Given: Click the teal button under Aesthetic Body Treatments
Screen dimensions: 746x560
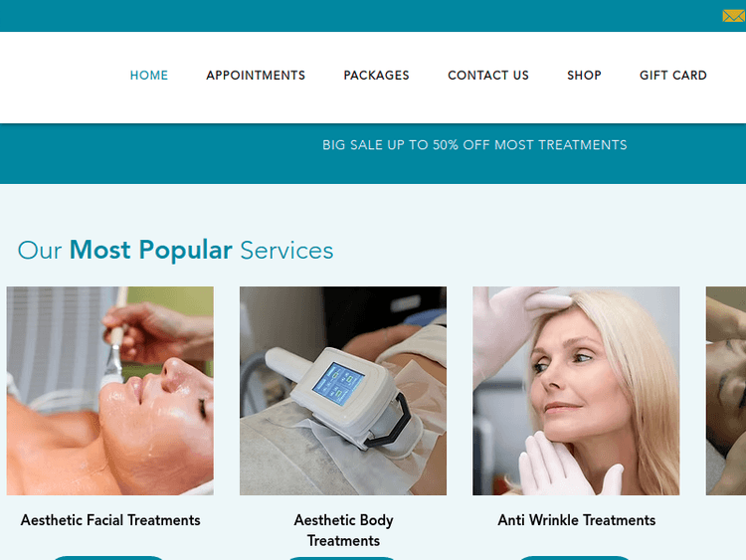Looking at the screenshot, I should coord(341,558).
